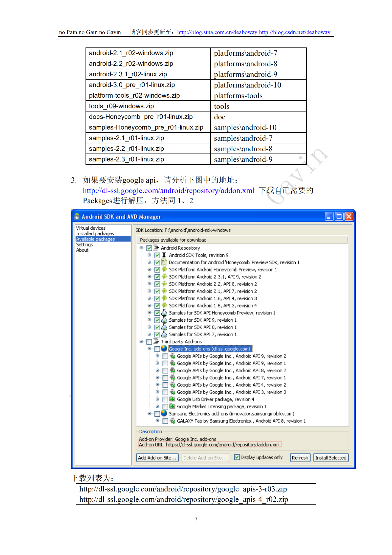
Task: Click the Google APIs API 8 revision 2 add-on icon
Action: point(172,370)
